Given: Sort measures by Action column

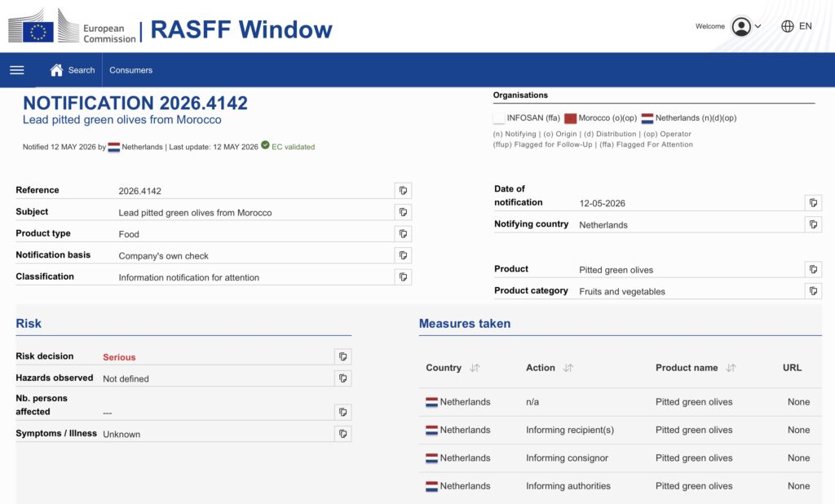Looking at the screenshot, I should 568,368.
